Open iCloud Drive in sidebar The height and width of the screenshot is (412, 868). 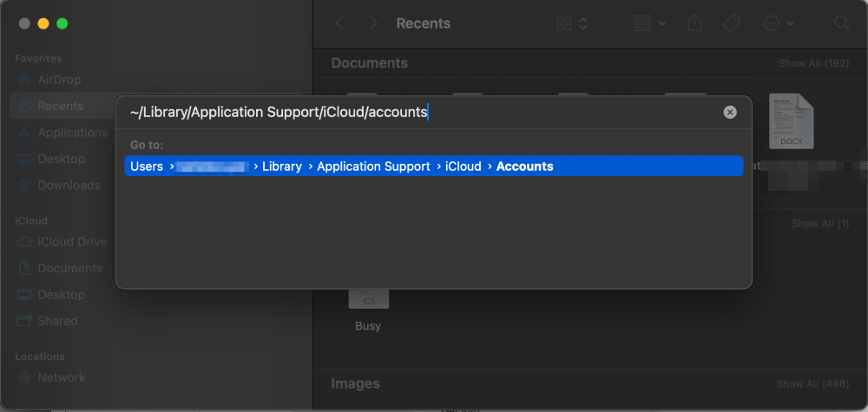click(x=72, y=242)
